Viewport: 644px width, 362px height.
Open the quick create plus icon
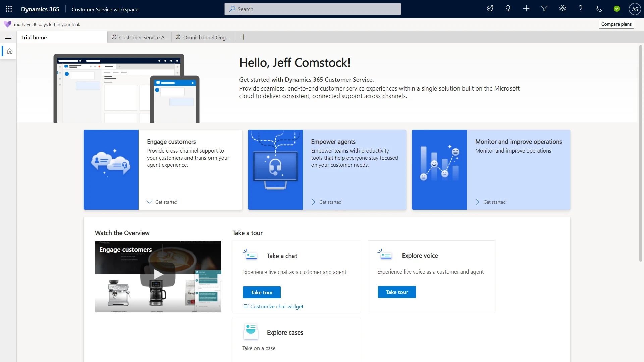[526, 9]
